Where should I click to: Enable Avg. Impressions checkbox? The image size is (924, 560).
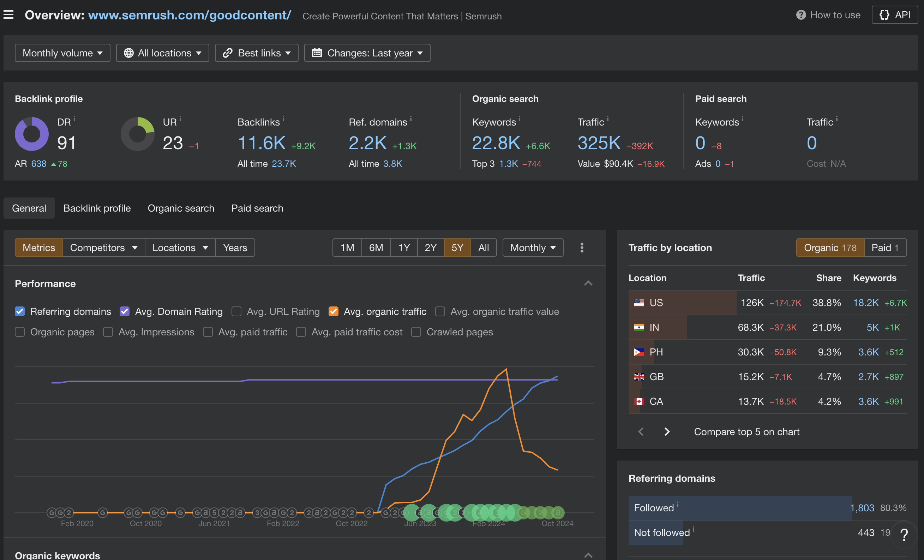(108, 332)
